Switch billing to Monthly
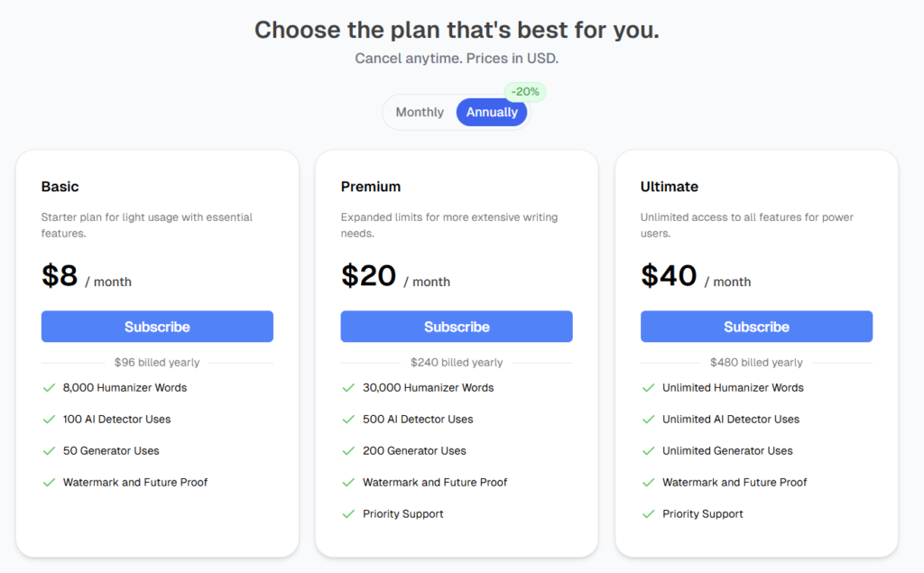 click(x=420, y=113)
